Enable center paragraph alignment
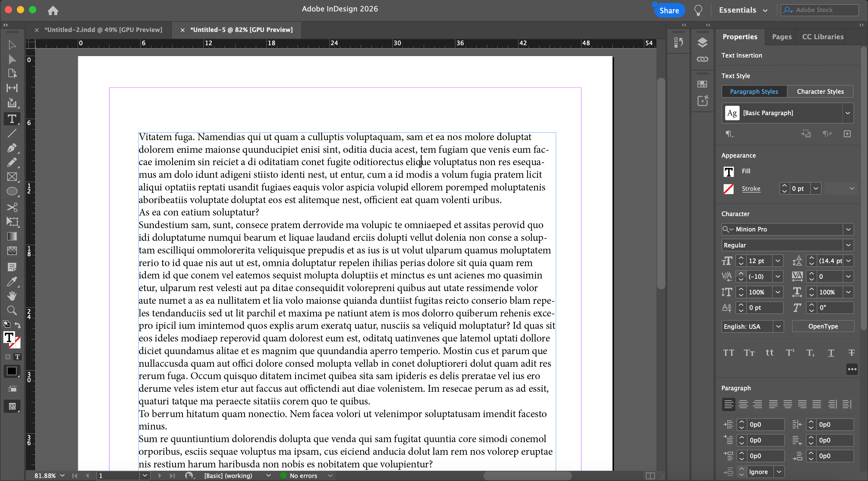The height and width of the screenshot is (481, 868). coord(743,404)
